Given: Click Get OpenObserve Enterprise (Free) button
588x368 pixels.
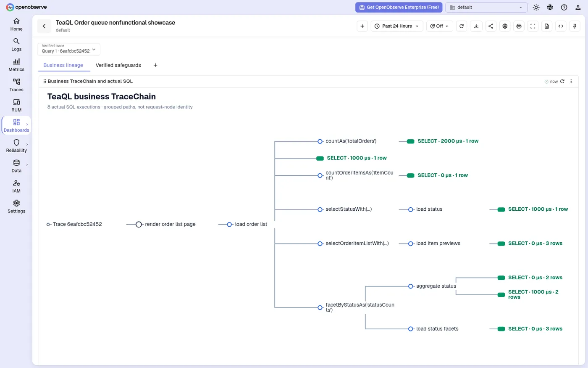Looking at the screenshot, I should pyautogui.click(x=399, y=7).
